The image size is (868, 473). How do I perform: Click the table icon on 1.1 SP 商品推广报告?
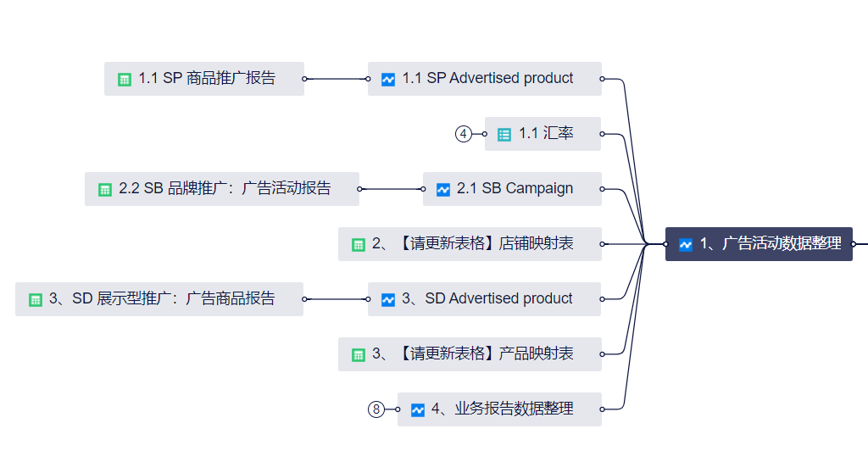125,79
